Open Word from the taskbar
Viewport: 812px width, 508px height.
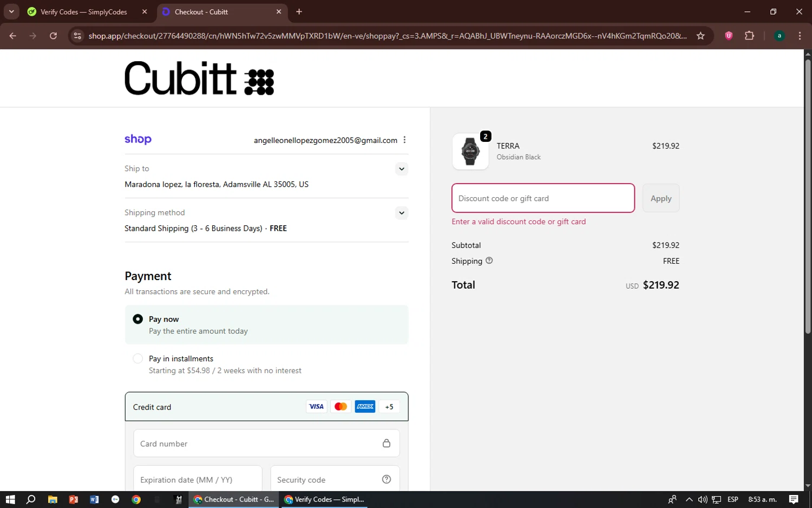tap(94, 499)
